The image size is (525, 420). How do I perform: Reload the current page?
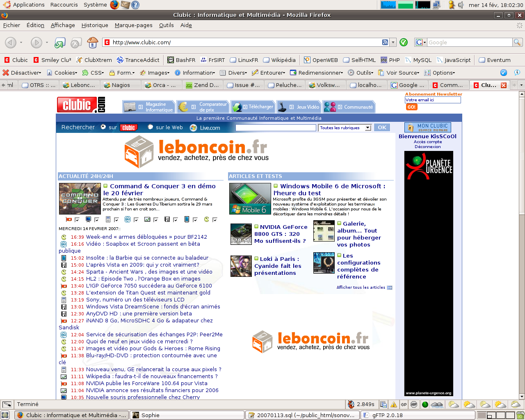(60, 42)
